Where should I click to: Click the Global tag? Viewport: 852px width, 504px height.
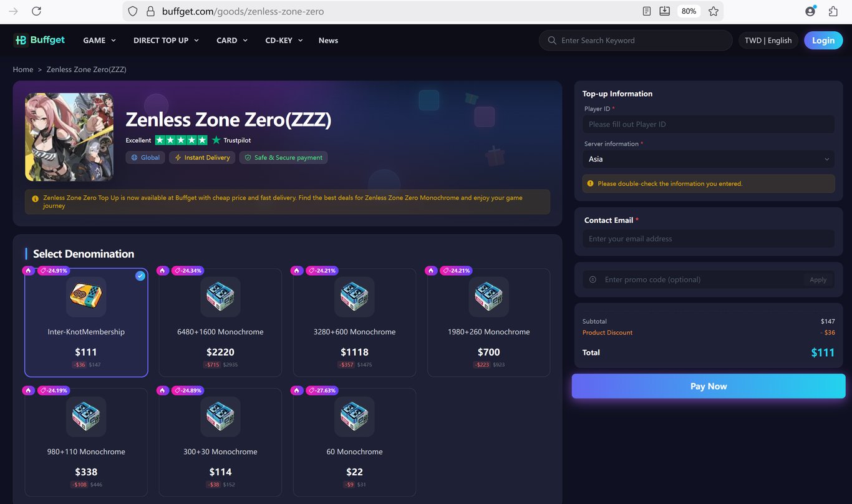[145, 158]
